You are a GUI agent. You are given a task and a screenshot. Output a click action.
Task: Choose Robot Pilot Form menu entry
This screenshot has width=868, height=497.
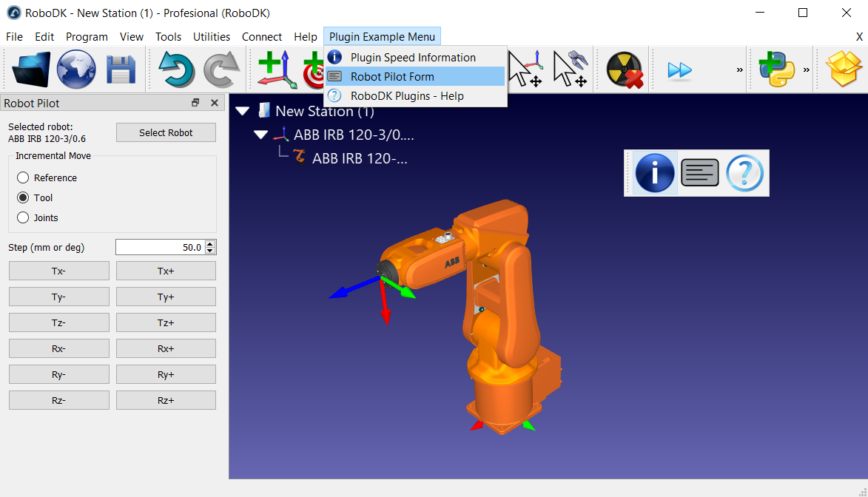(x=392, y=76)
